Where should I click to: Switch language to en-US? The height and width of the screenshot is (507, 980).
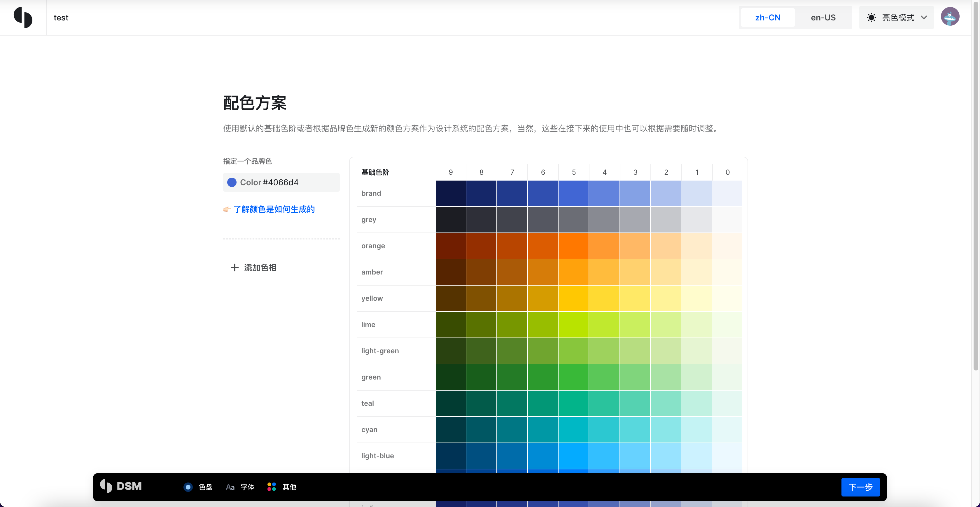click(823, 18)
